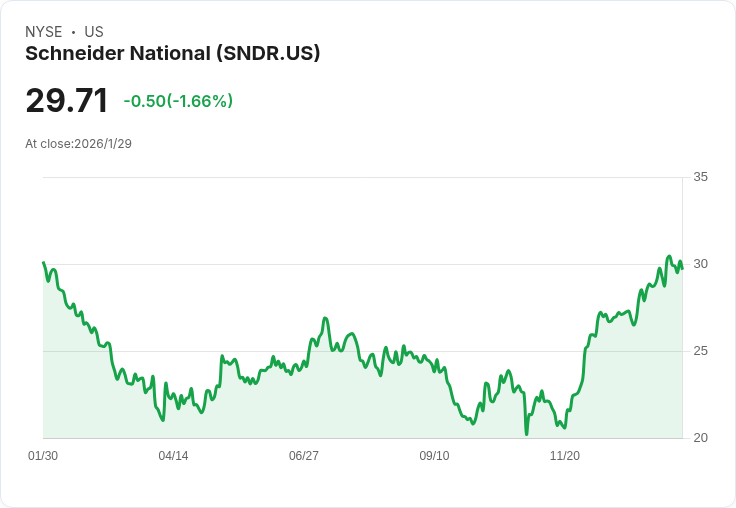The width and height of the screenshot is (736, 508).
Task: Click the chart line's starting point at 01/30
Action: pyautogui.click(x=44, y=262)
